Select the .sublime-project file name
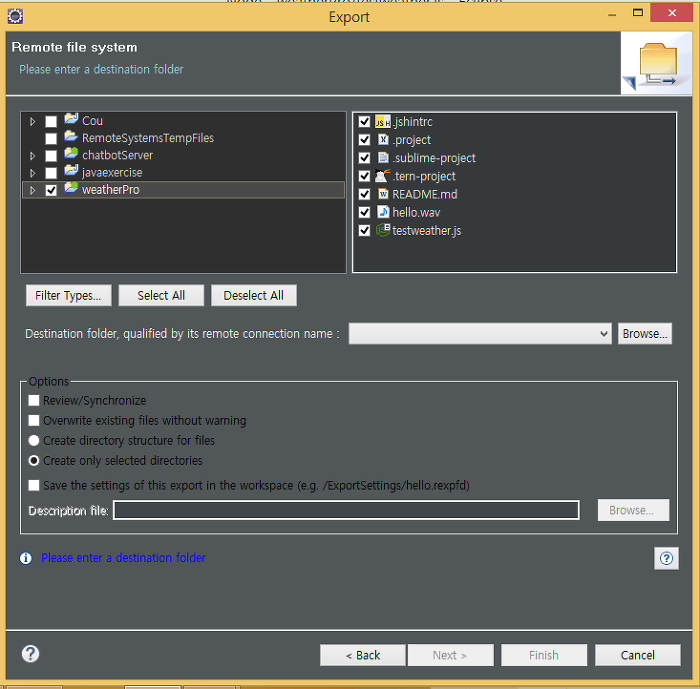Image resolution: width=700 pixels, height=689 pixels. [434, 158]
